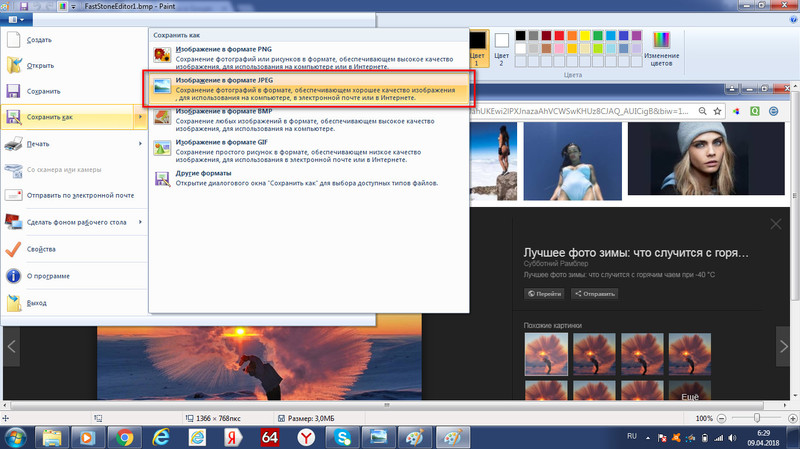
Task: Expand the desktop background submenu arrow
Action: point(140,222)
